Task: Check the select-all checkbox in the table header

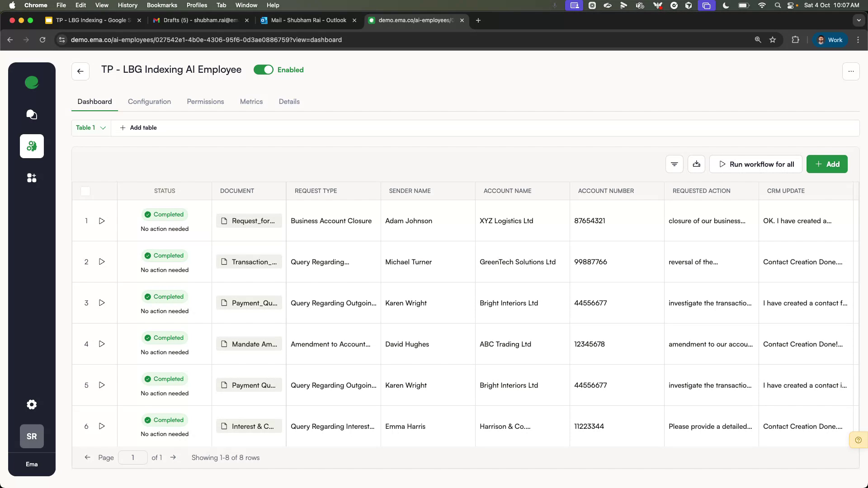Action: 85,191
